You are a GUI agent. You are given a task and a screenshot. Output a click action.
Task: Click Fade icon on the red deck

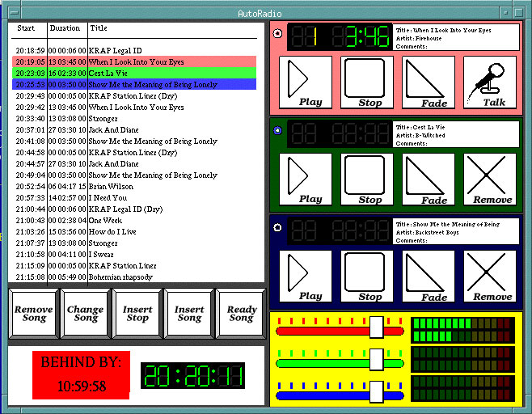click(x=429, y=82)
